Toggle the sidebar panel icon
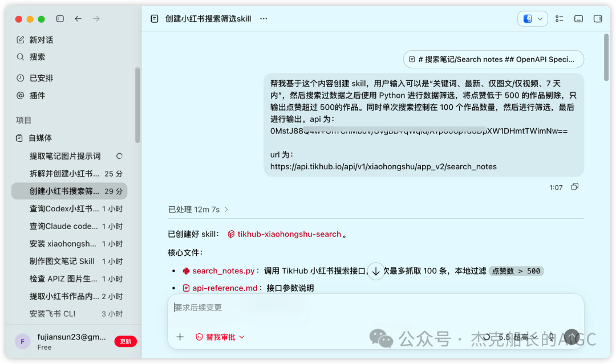The height and width of the screenshot is (364, 616). [60, 18]
